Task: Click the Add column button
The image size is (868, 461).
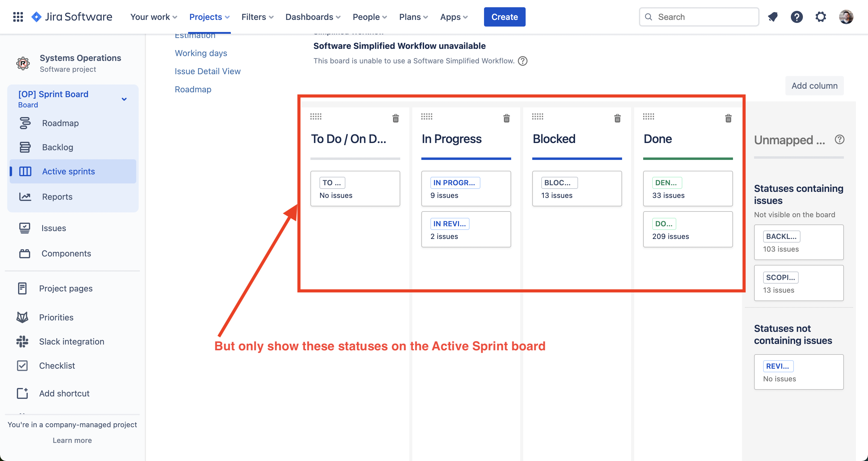Action: [814, 86]
